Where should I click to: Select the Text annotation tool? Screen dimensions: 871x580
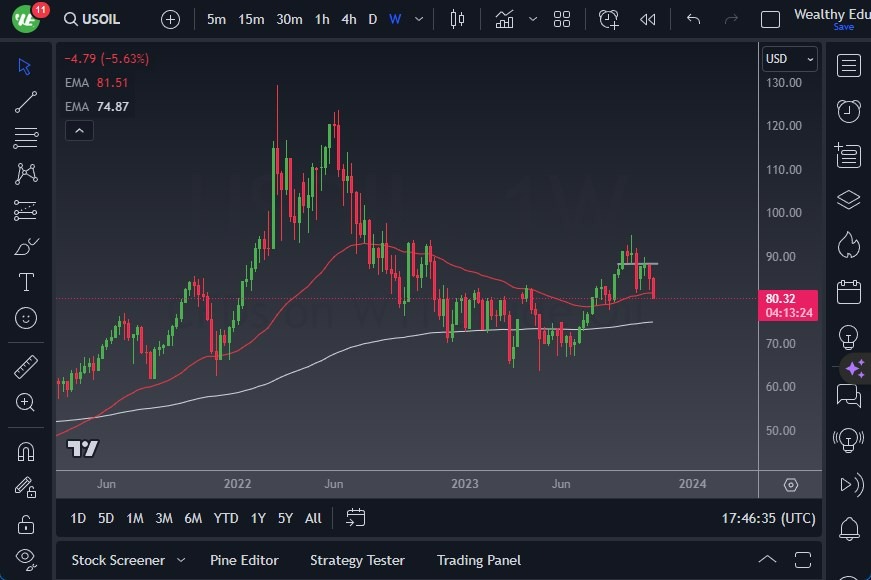(24, 282)
